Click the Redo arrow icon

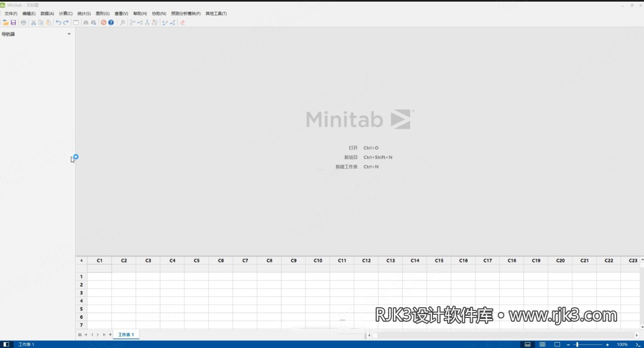(x=66, y=23)
